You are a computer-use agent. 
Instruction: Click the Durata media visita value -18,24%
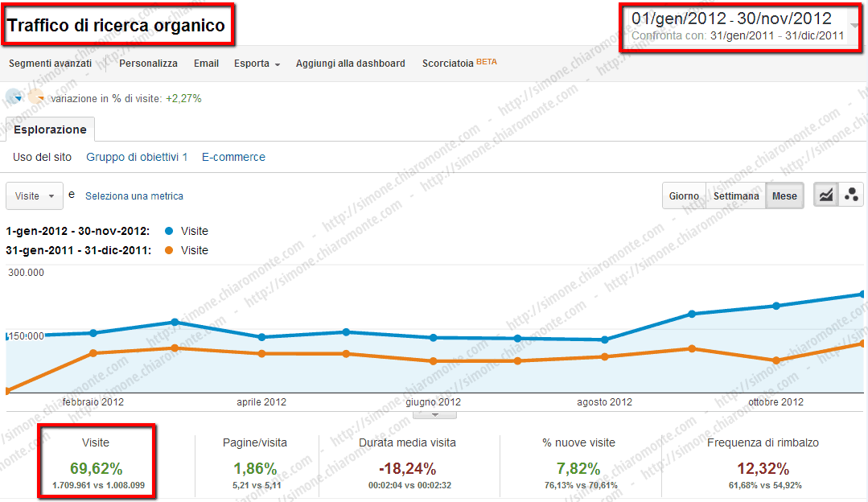click(407, 469)
